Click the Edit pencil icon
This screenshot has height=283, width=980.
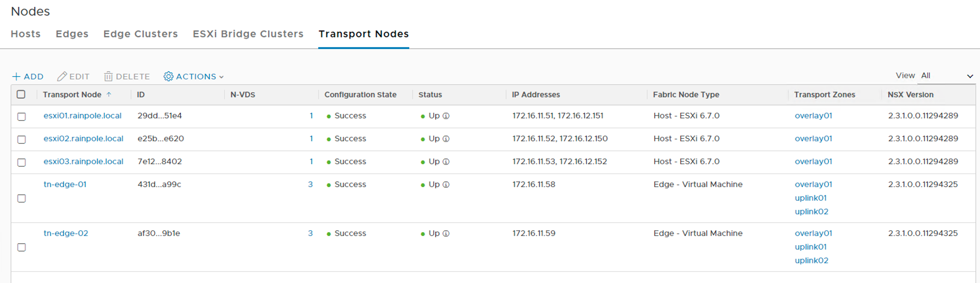coord(62,76)
